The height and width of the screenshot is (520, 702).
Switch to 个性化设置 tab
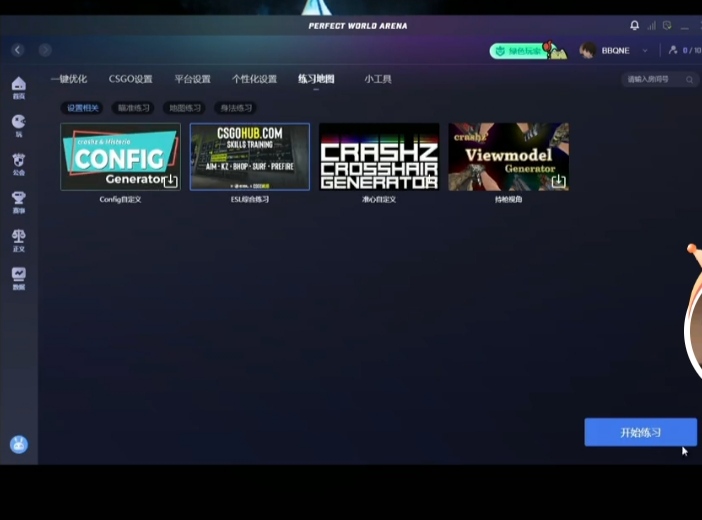pyautogui.click(x=254, y=79)
